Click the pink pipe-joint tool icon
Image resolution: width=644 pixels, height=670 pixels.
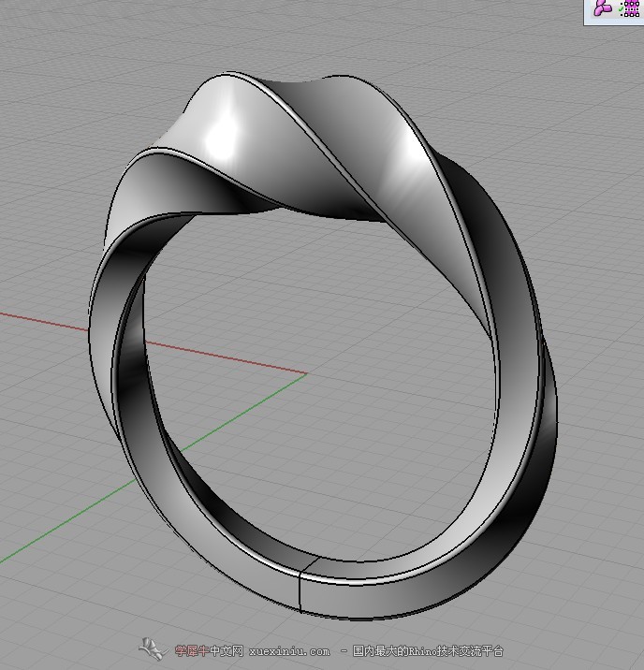pyautogui.click(x=602, y=7)
